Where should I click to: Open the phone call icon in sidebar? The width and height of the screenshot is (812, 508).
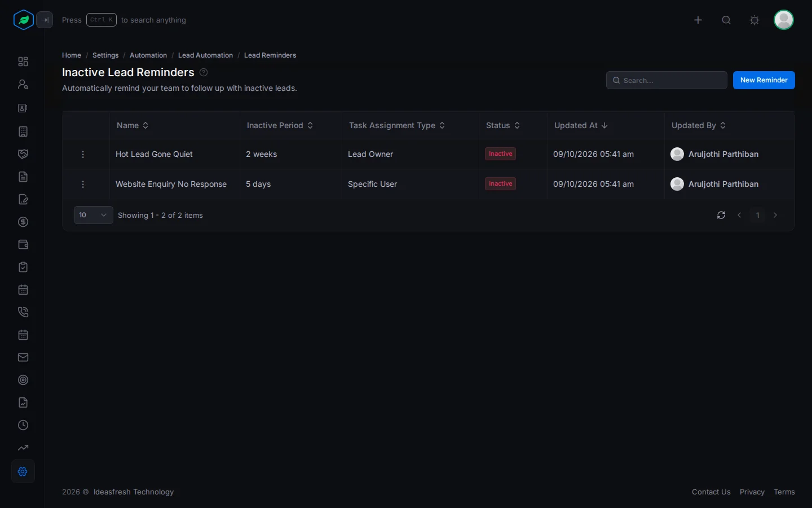pos(23,312)
